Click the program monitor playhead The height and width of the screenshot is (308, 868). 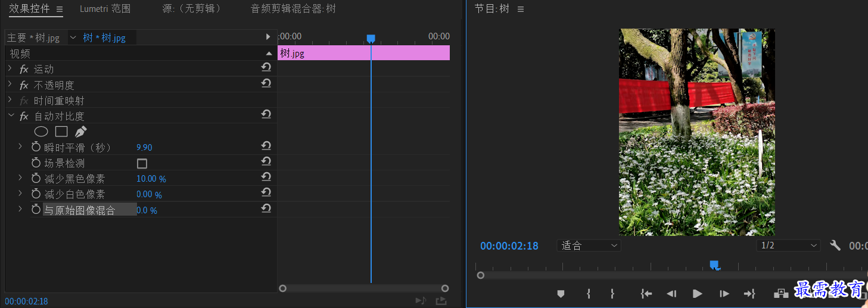tap(714, 265)
